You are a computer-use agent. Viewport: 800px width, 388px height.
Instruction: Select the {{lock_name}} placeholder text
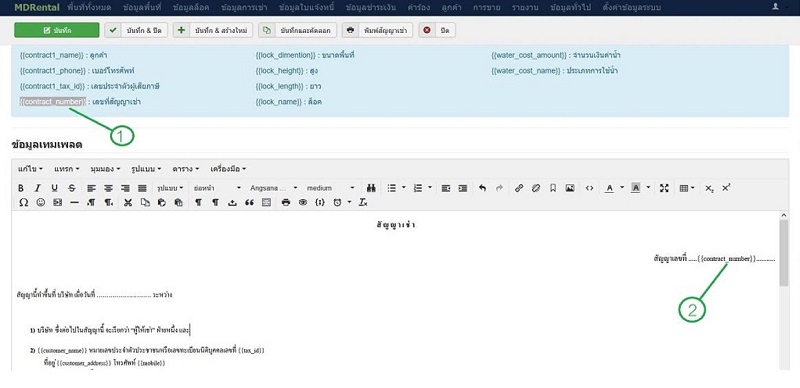click(x=278, y=102)
